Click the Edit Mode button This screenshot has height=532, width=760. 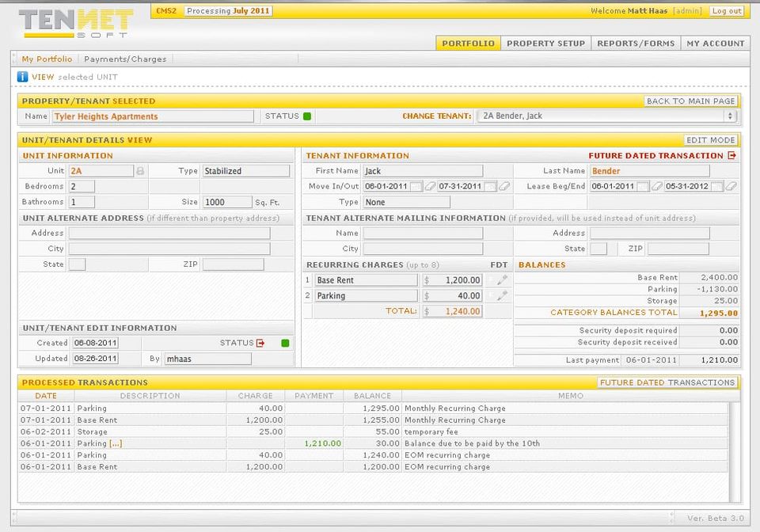click(x=711, y=140)
